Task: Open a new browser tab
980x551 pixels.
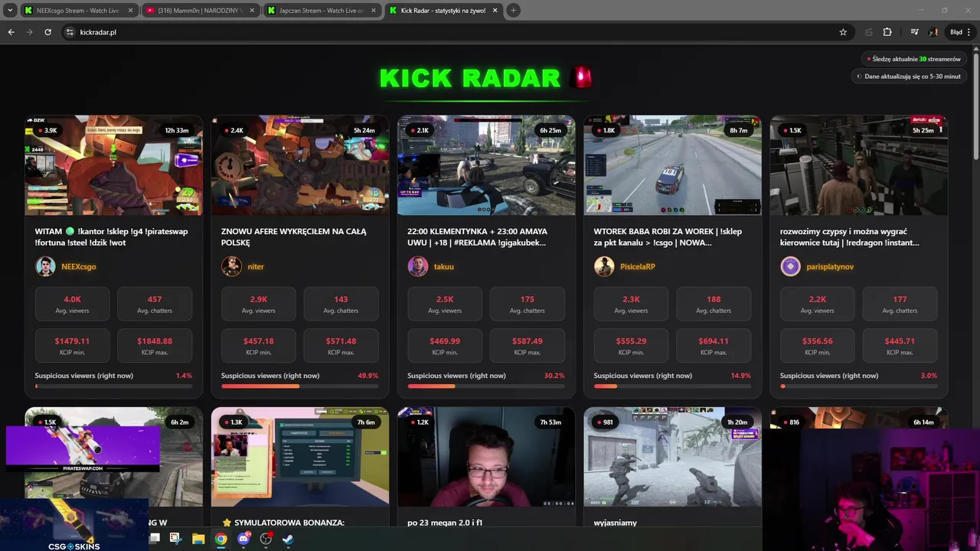Action: (513, 10)
